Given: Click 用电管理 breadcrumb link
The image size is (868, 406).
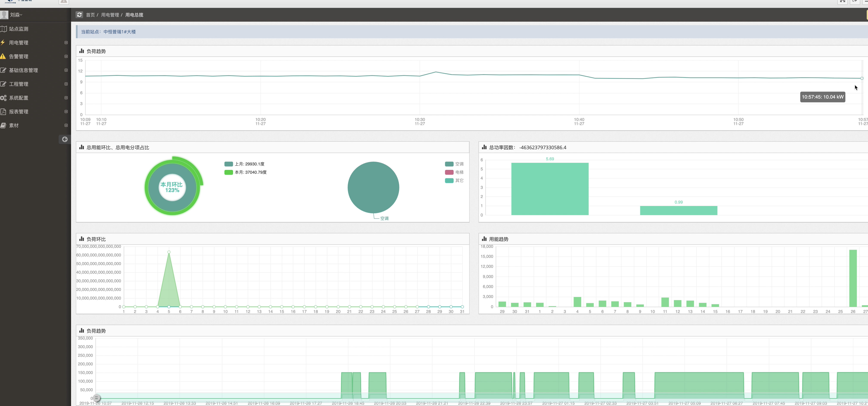Looking at the screenshot, I should click(x=110, y=15).
